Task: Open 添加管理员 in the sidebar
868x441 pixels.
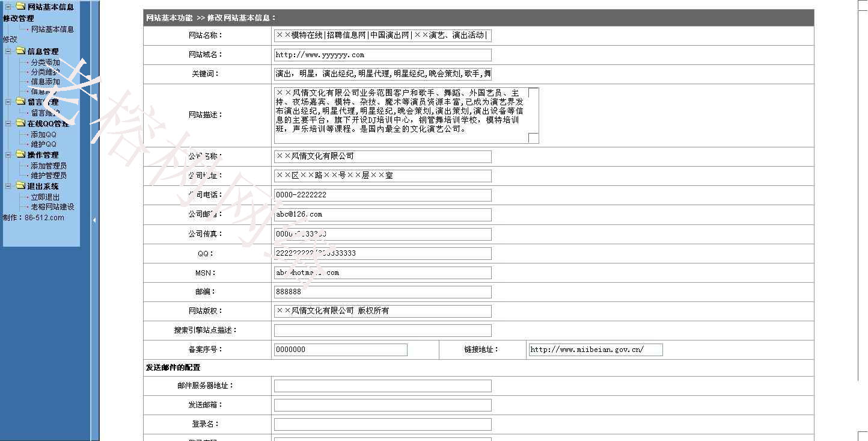Action: [x=49, y=165]
